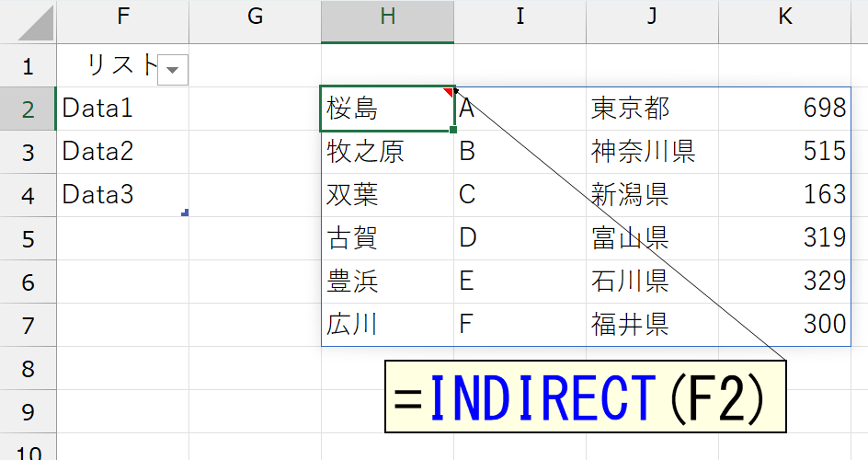
Task: Select column F header
Action: pyautogui.click(x=122, y=21)
